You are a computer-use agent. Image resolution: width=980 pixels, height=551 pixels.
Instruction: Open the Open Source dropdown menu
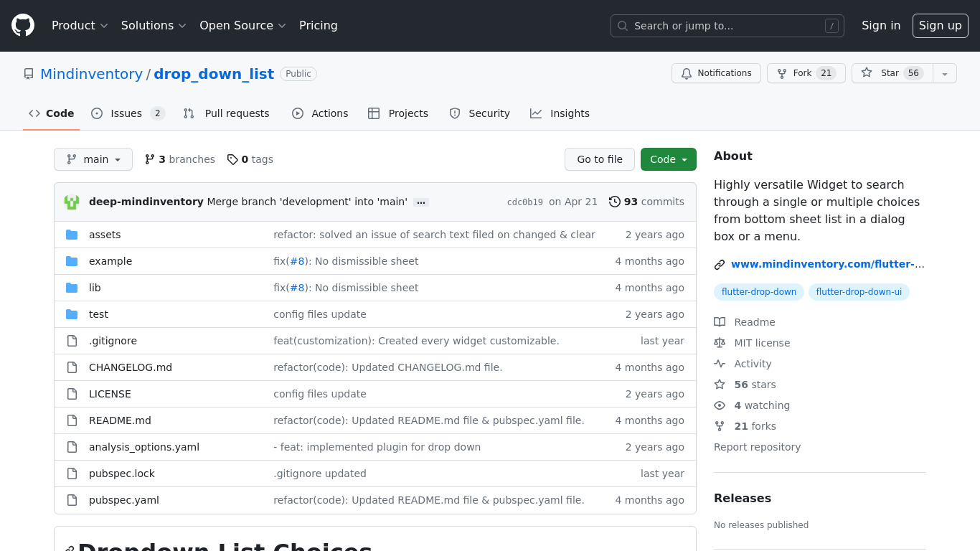coord(242,25)
